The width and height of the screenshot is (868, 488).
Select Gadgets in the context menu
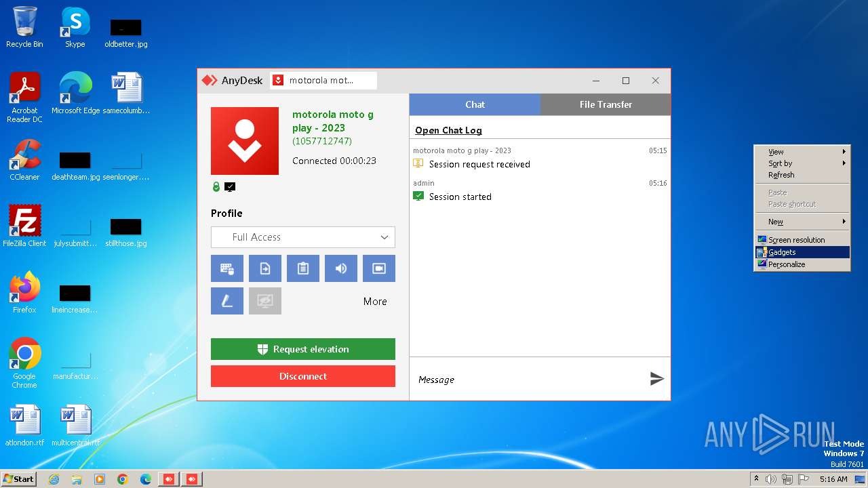[802, 252]
